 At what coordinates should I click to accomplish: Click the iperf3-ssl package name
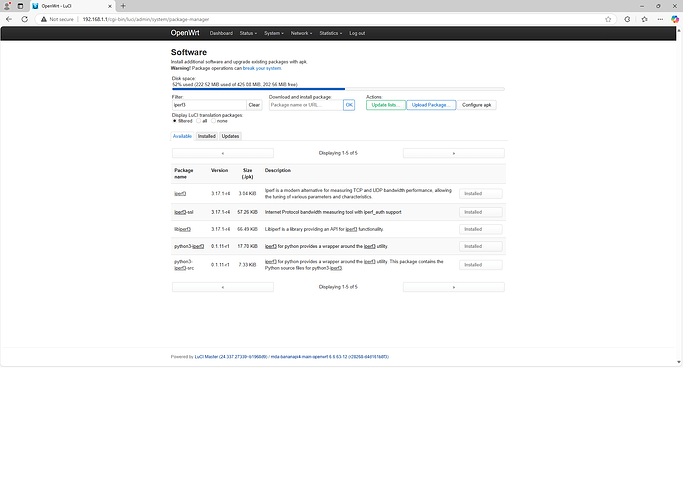click(x=184, y=212)
